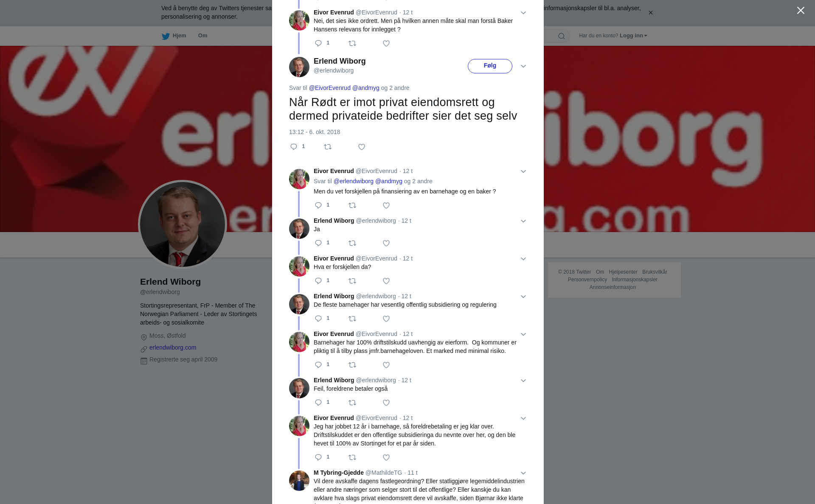Retweet the 'Hva er forskjellen da?' tweet
Image resolution: width=815 pixels, height=504 pixels.
pyautogui.click(x=352, y=281)
